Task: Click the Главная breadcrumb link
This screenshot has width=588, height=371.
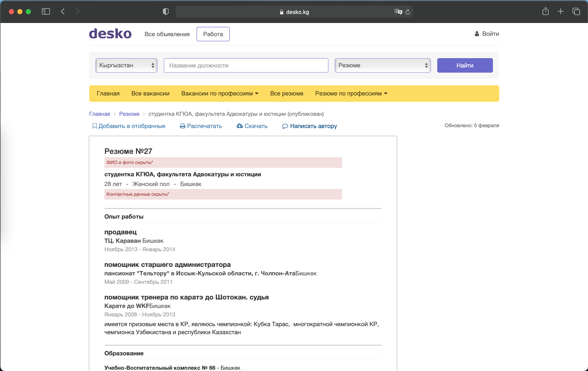Action: coord(99,114)
